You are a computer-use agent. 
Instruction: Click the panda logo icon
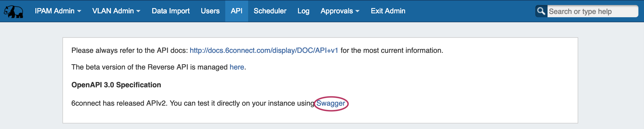coord(13,11)
